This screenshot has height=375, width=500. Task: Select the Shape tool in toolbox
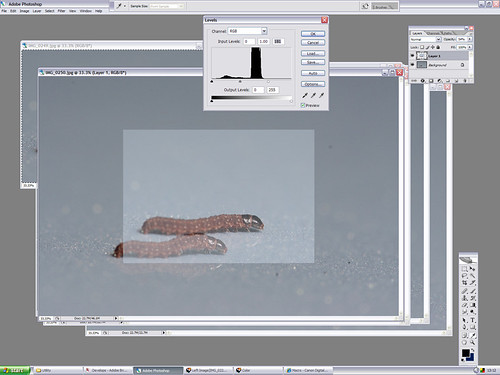point(473,327)
